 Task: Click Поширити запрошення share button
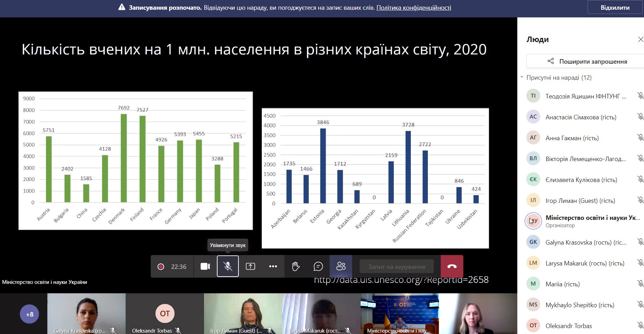pyautogui.click(x=587, y=62)
